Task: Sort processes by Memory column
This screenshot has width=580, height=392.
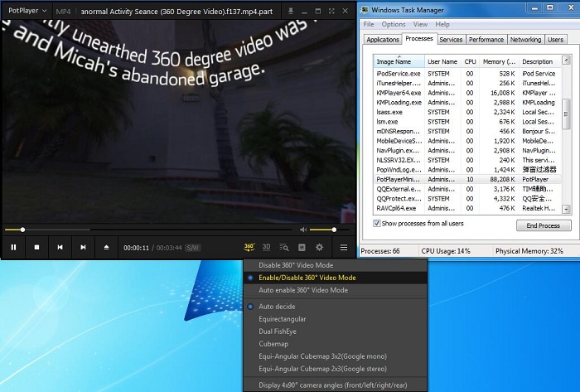Action: tap(499, 61)
